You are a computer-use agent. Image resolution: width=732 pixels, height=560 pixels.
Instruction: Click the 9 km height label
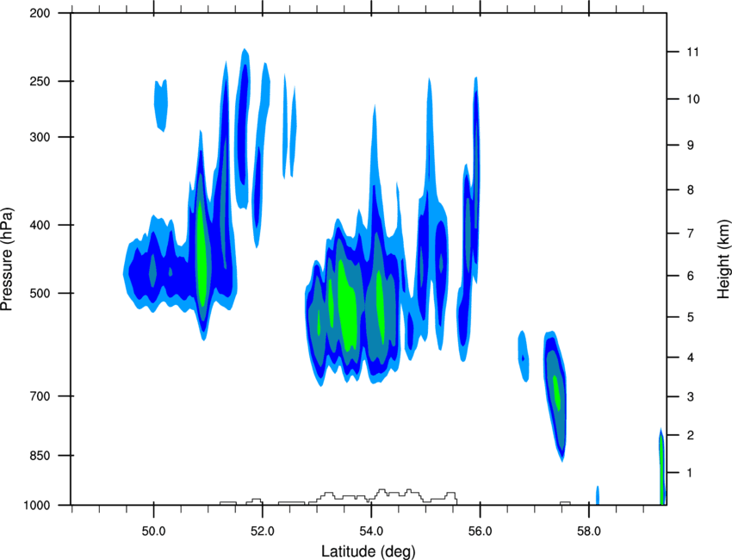coord(691,146)
